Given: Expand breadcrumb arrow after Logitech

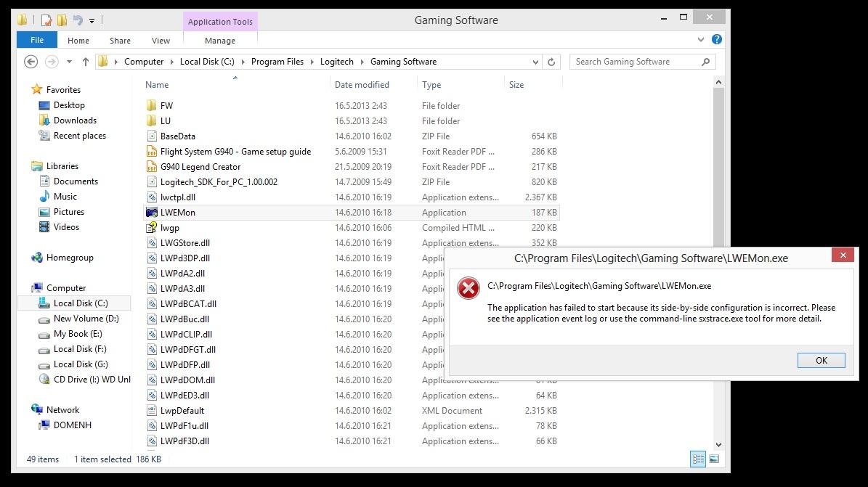Looking at the screenshot, I should click(362, 62).
